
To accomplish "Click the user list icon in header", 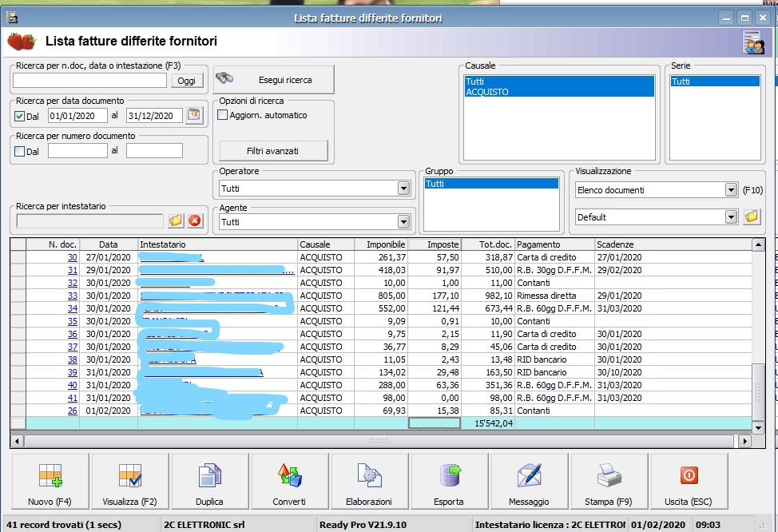I will [x=752, y=42].
